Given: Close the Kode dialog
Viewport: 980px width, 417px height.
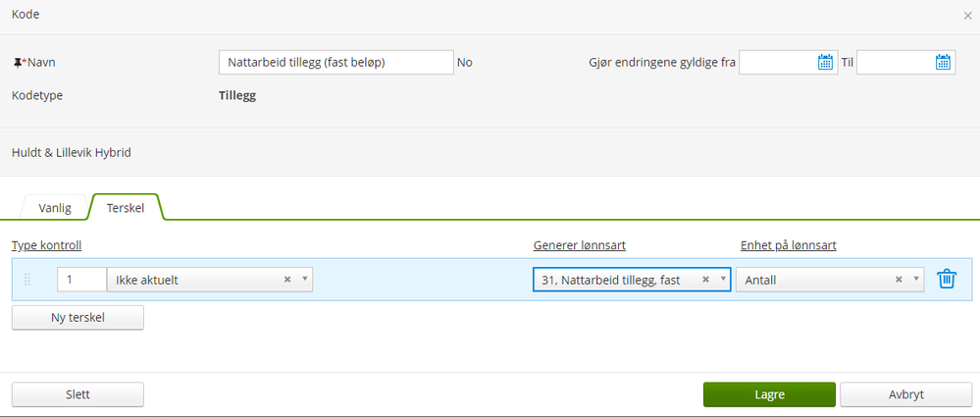Looking at the screenshot, I should tap(967, 16).
